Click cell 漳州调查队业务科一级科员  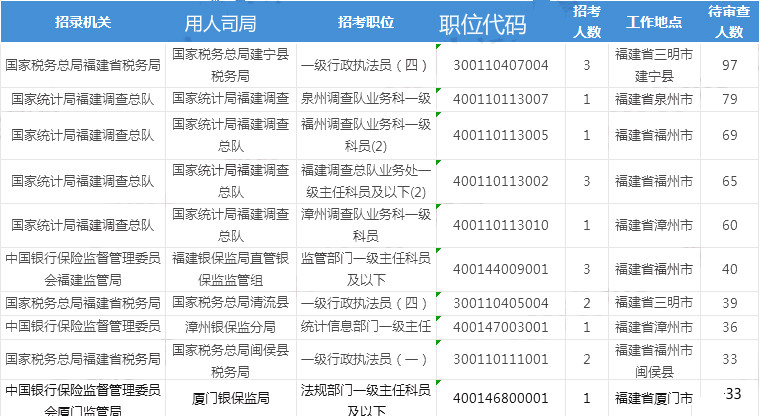[366, 225]
